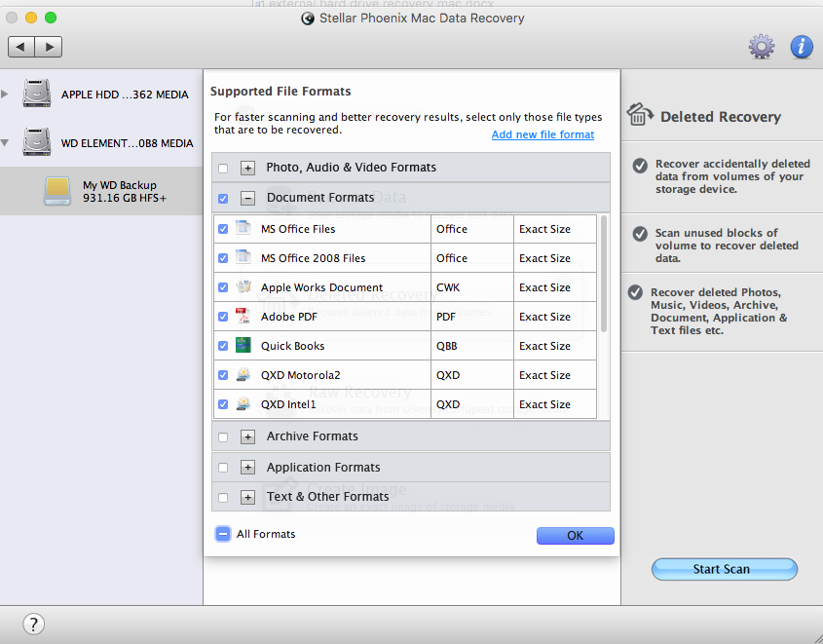Click the OK button
Image resolution: width=823 pixels, height=644 pixels.
(x=576, y=535)
